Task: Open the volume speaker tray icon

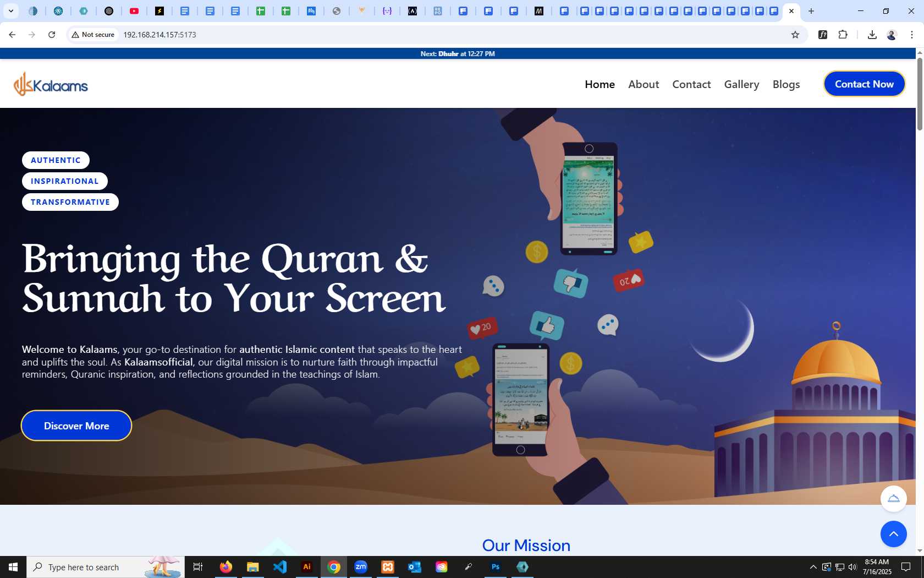Action: click(x=853, y=567)
